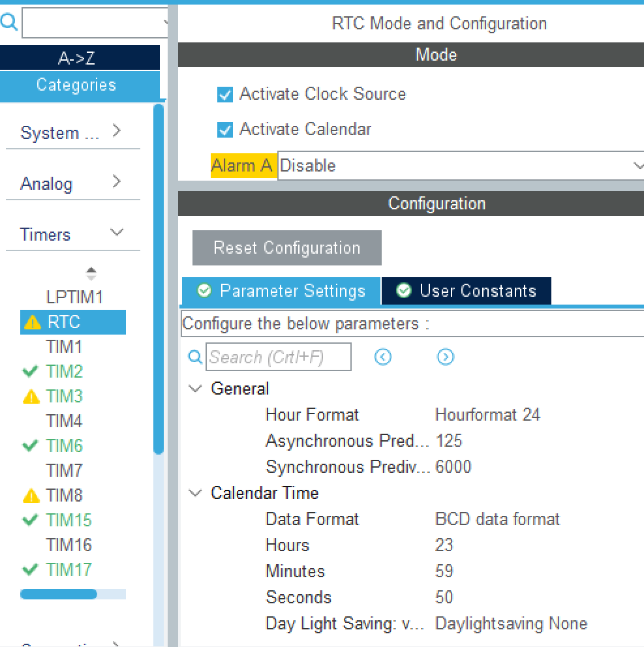Click the TIM17 green checkmark icon
The height and width of the screenshot is (647, 644).
[x=30, y=569]
